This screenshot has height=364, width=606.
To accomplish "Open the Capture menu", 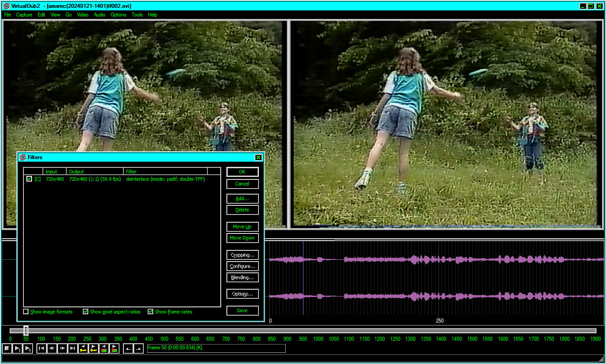I will 24,15.
